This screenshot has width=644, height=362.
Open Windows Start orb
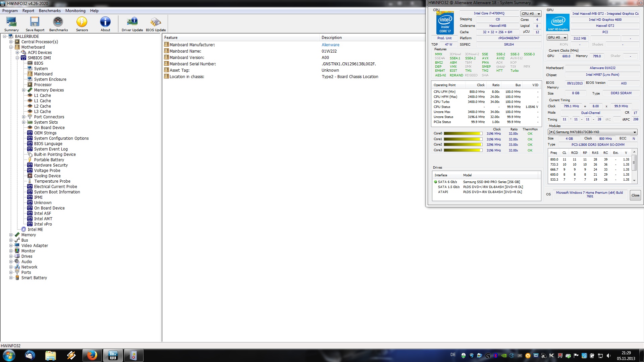coord(9,355)
